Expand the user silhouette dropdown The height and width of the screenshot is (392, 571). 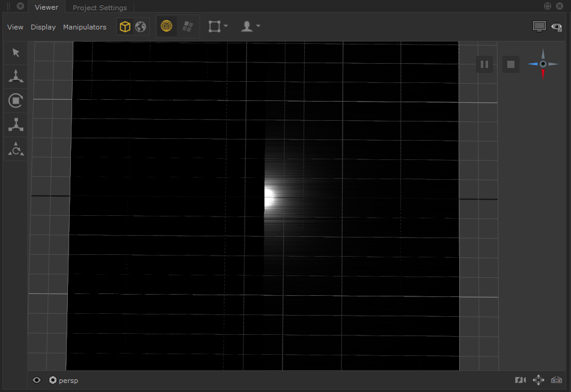[250, 26]
